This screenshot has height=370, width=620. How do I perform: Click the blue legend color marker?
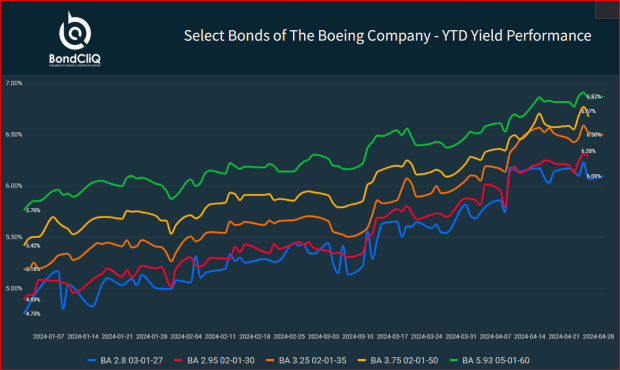tap(92, 361)
